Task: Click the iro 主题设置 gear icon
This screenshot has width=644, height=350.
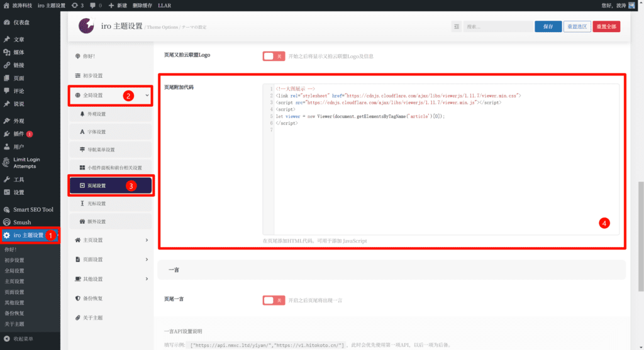Action: tap(6, 235)
